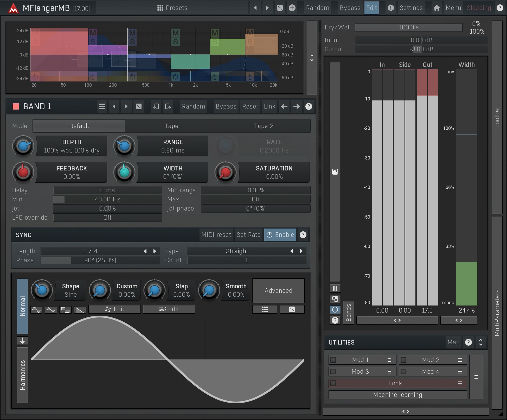Click the Band 1 paste preset icon
The image size is (507, 420).
coord(168,106)
